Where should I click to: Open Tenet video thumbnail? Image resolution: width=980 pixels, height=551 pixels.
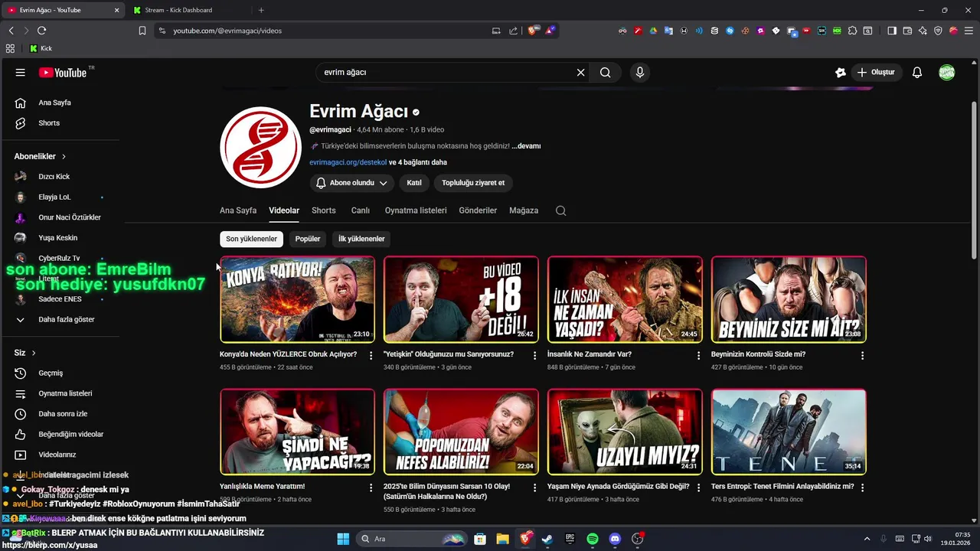(789, 432)
